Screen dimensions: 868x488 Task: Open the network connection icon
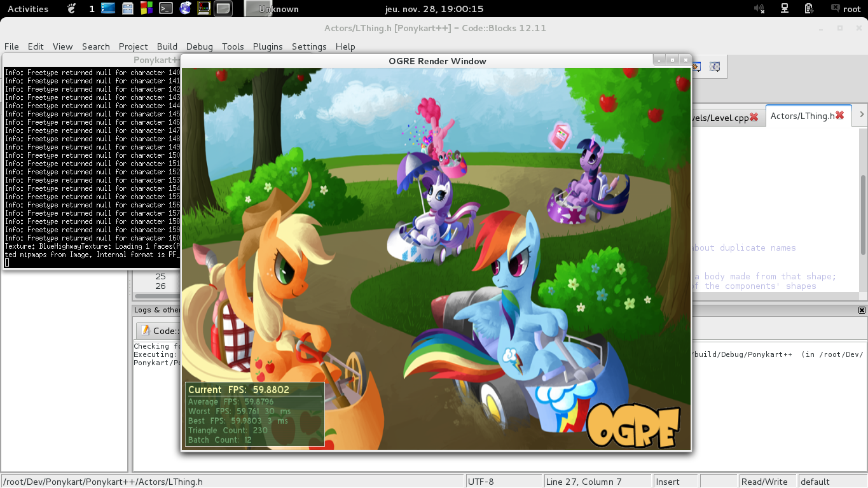pos(785,9)
